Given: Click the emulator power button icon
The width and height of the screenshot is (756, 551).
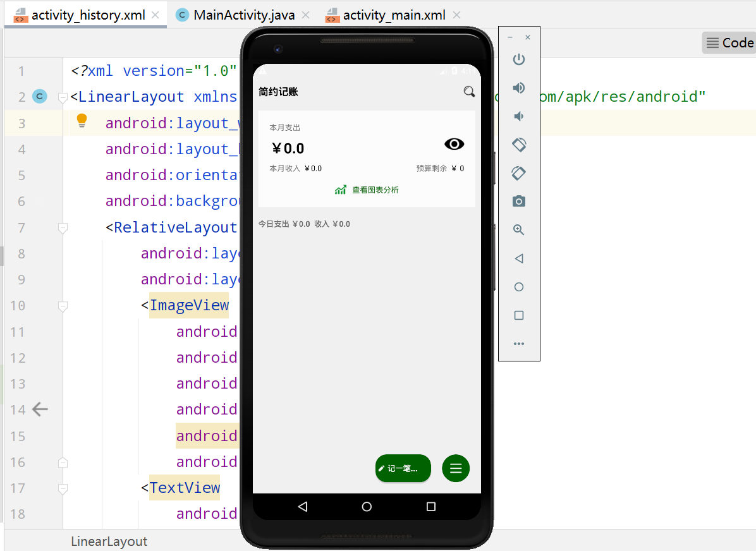Looking at the screenshot, I should [519, 59].
